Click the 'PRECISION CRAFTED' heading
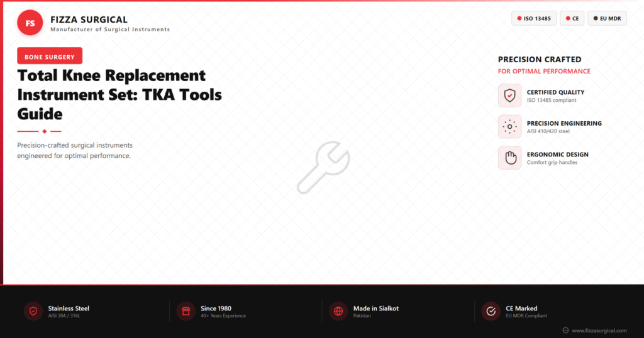The width and height of the screenshot is (644, 338). pyautogui.click(x=540, y=60)
